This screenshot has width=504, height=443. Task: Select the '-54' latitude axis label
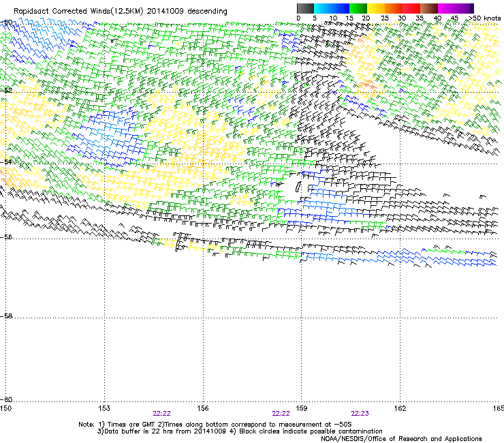coord(6,162)
